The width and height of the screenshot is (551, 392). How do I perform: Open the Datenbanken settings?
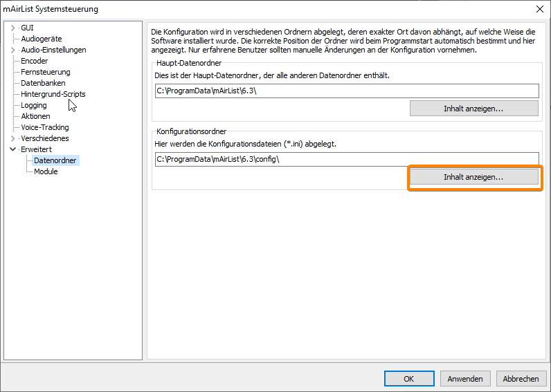pyautogui.click(x=43, y=83)
